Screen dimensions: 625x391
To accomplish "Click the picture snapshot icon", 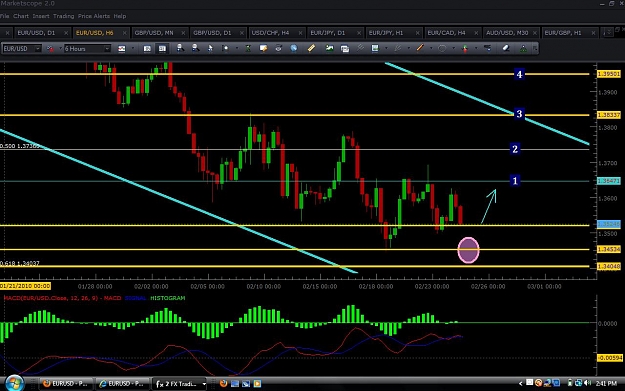I will click(x=329, y=48).
